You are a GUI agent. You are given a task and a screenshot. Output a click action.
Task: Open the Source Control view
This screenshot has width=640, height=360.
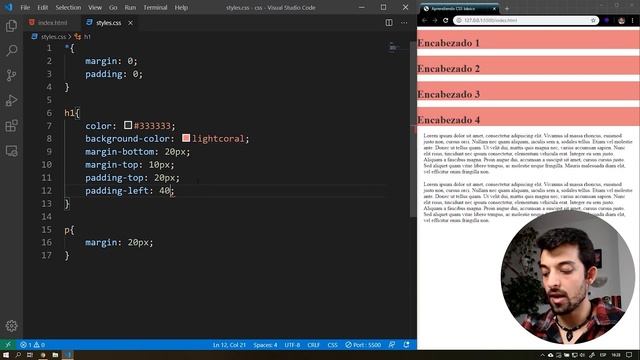[x=11, y=76]
